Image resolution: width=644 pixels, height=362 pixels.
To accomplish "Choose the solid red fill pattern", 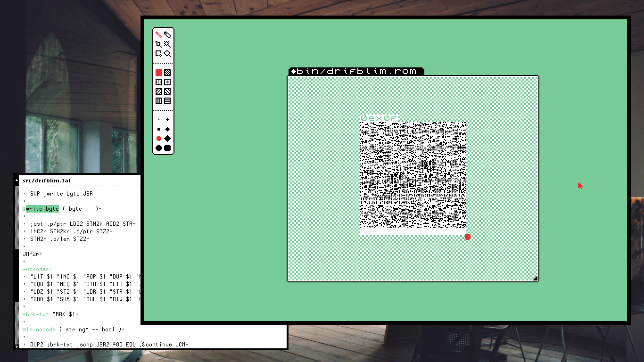I will [159, 73].
